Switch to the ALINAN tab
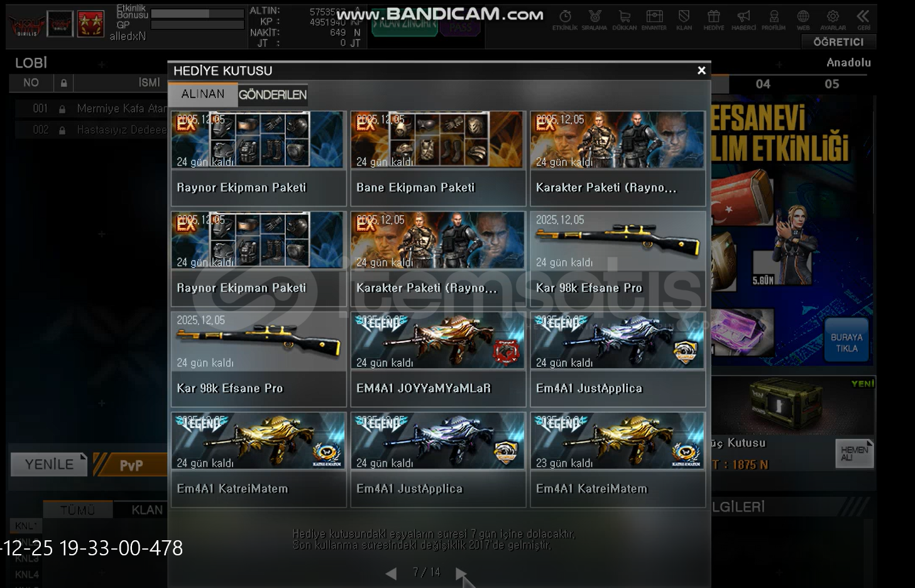915x588 pixels. [202, 94]
